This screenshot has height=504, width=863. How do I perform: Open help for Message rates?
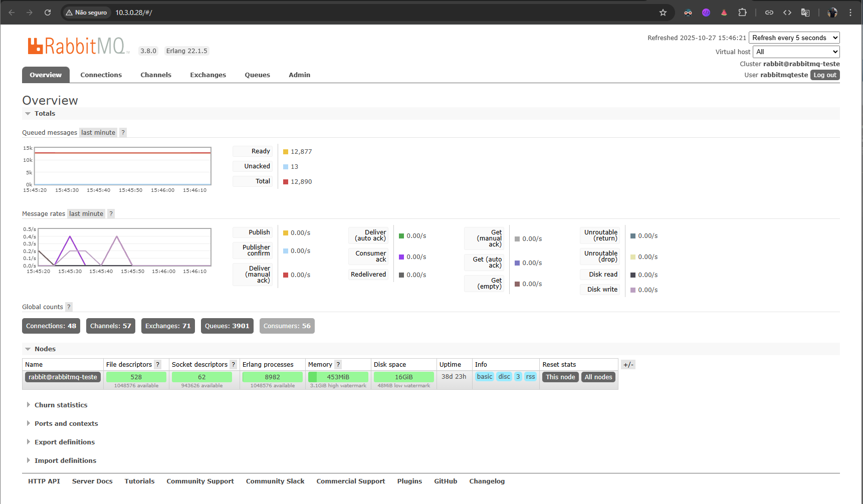(111, 213)
